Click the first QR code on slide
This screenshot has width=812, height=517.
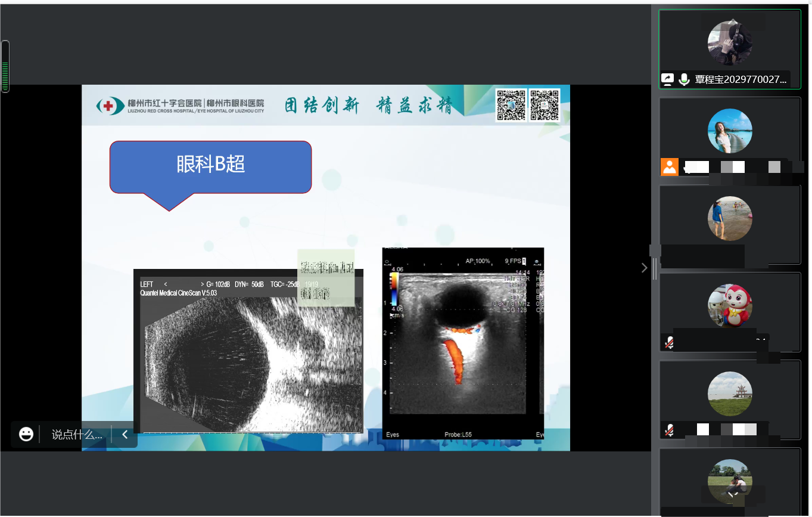[511, 104]
